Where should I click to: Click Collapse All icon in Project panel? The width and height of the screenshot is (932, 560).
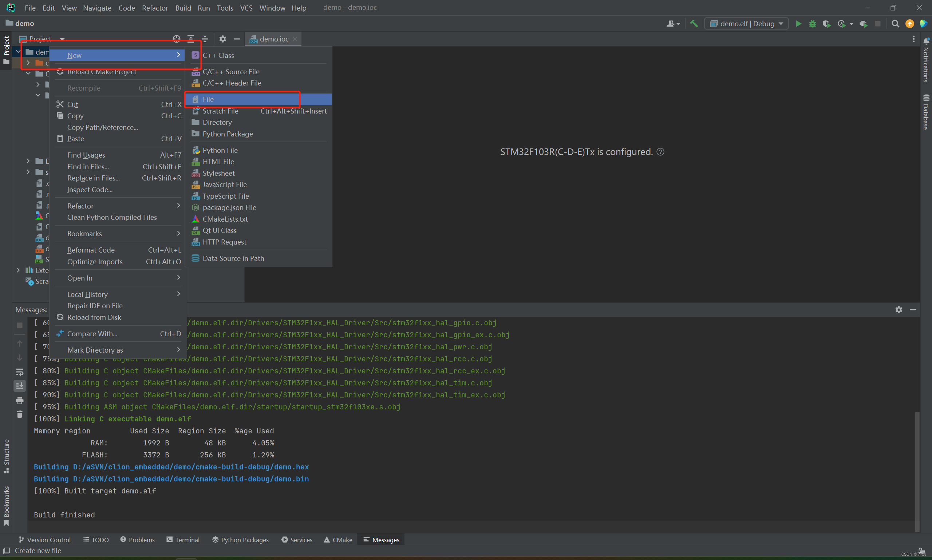click(205, 39)
